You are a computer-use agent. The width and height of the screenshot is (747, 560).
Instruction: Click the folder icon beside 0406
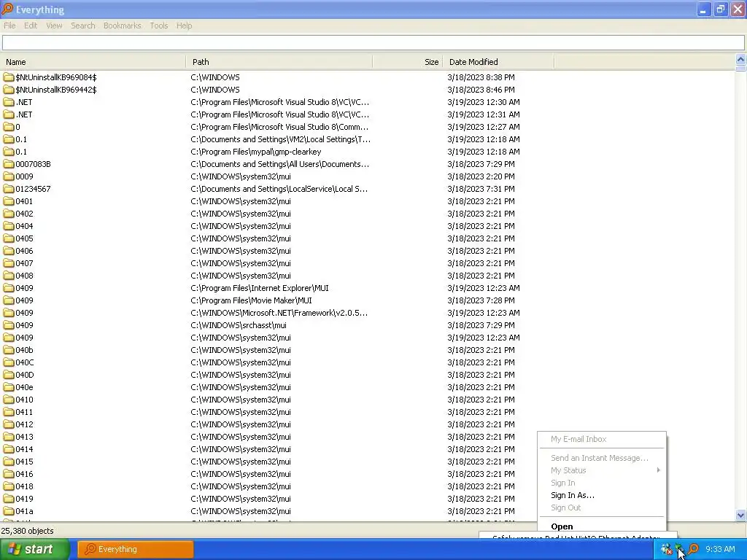pos(9,251)
